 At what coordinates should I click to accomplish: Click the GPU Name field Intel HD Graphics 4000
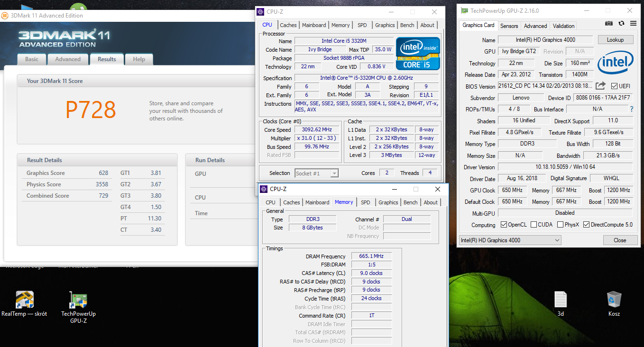click(545, 40)
